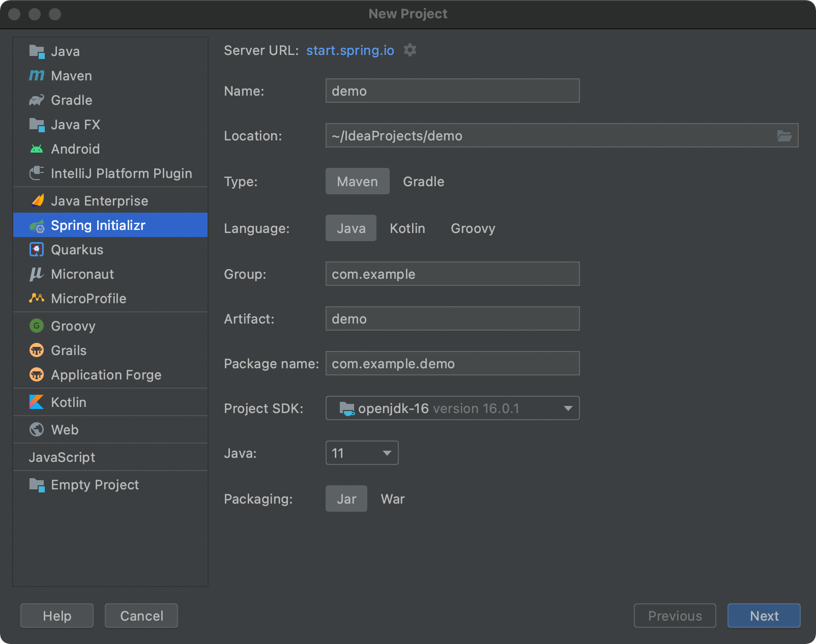The image size is (816, 644).
Task: Click the Java folder icon in sidebar
Action: (x=37, y=51)
